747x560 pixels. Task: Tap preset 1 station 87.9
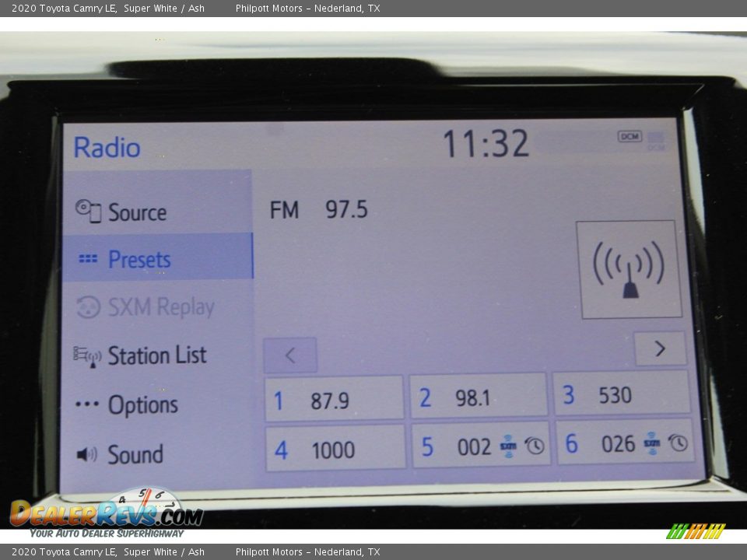(x=334, y=398)
